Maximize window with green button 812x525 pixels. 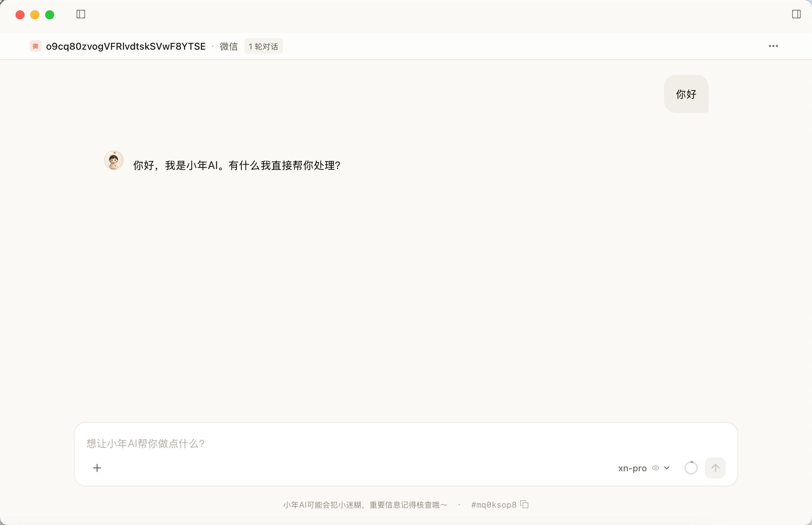pyautogui.click(x=50, y=15)
